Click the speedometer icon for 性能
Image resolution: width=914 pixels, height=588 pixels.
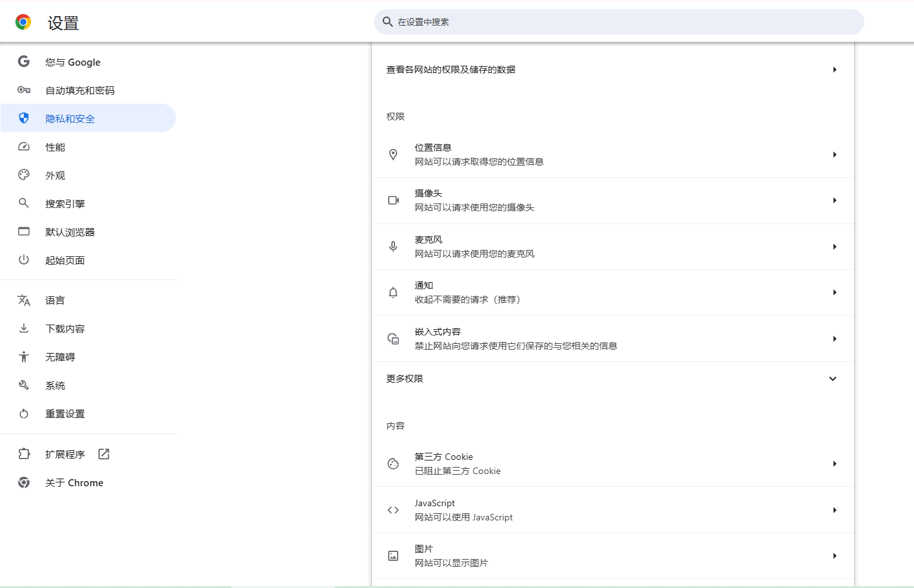[x=24, y=147]
